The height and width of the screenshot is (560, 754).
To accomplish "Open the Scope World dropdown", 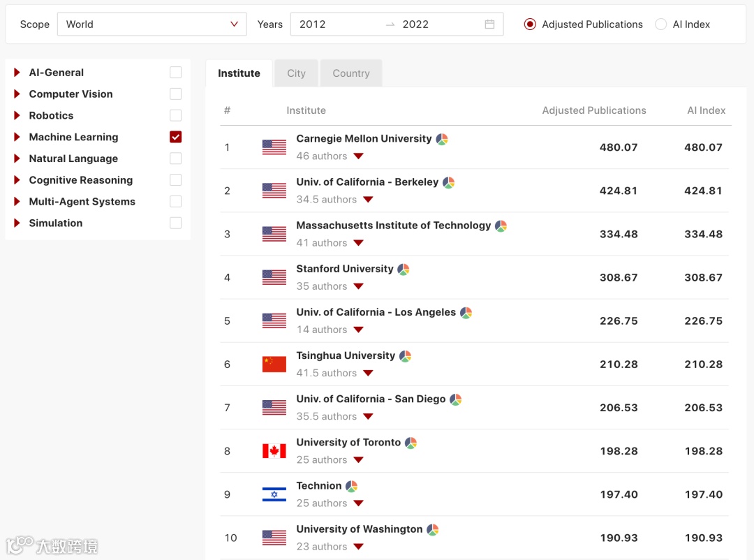I will tap(152, 24).
